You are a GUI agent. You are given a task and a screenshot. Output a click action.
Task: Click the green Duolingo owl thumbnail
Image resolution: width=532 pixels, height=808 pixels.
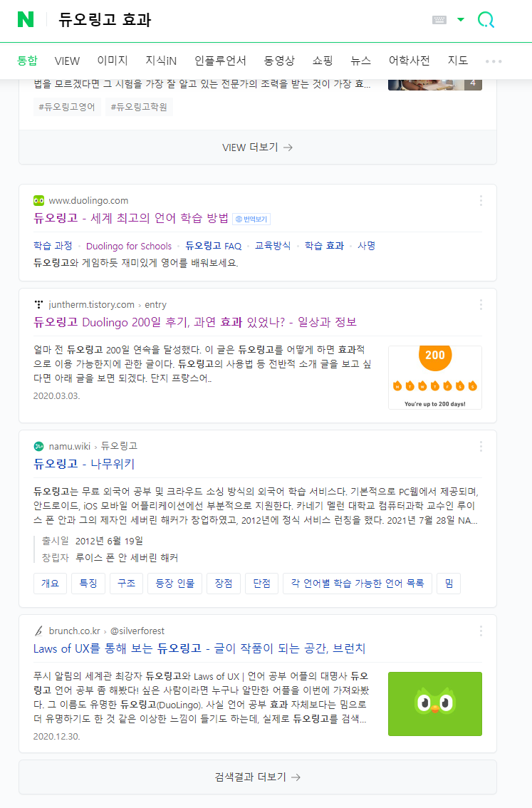coord(435,704)
